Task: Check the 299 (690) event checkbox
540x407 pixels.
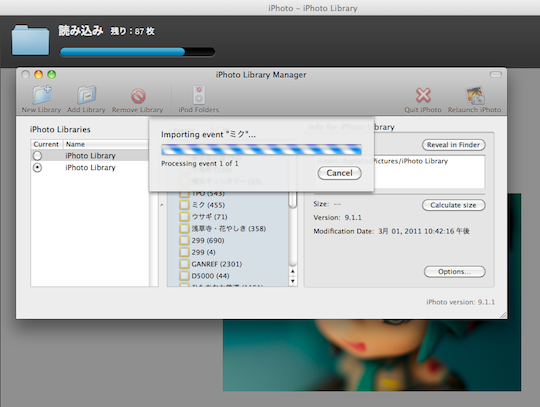Action: tap(184, 240)
